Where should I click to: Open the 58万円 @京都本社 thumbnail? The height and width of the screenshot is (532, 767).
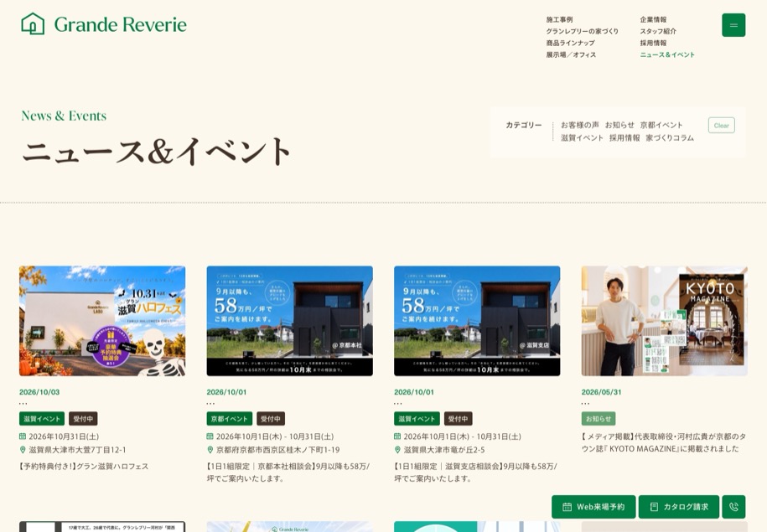point(289,321)
